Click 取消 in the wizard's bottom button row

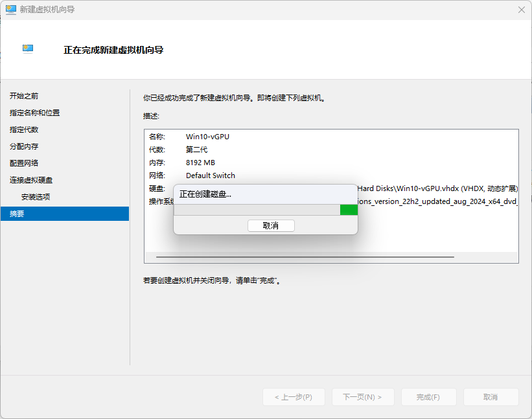[491, 397]
